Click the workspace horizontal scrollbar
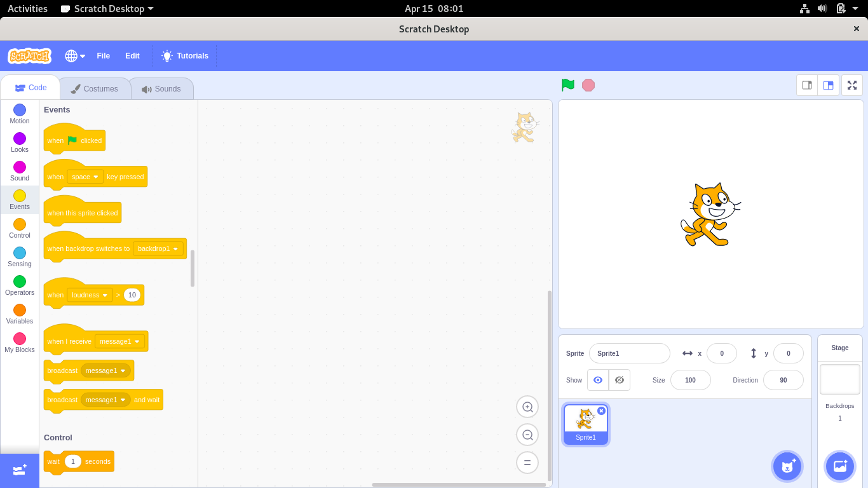Screen dimensions: 868x488 coord(459,485)
